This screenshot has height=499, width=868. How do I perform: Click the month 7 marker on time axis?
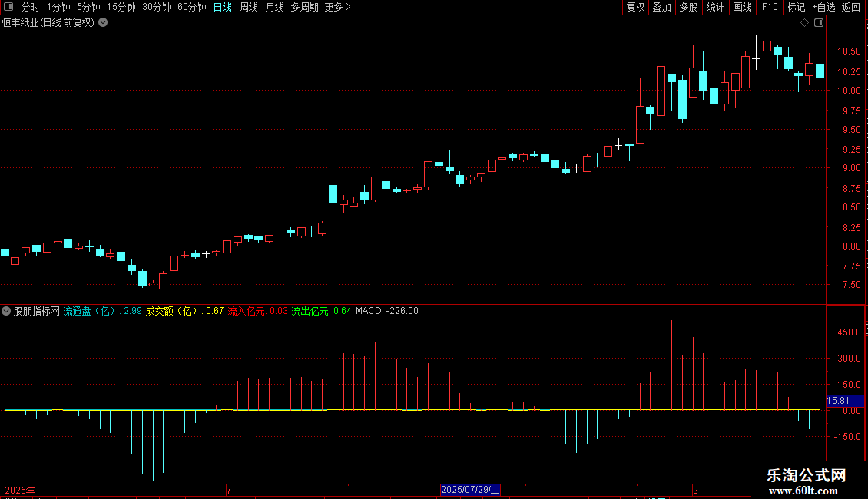point(229,490)
